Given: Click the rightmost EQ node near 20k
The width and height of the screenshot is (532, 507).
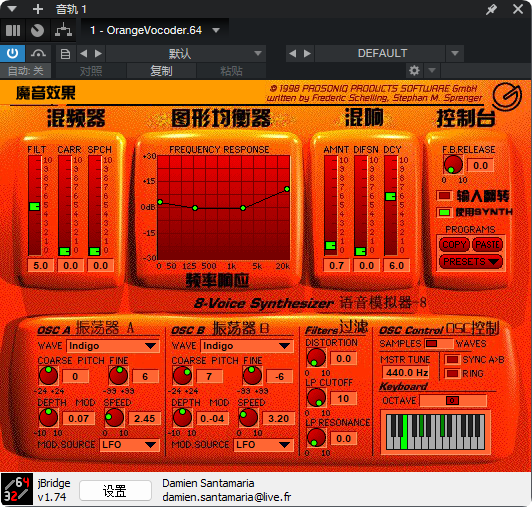Looking at the screenshot, I should pyautogui.click(x=287, y=189).
